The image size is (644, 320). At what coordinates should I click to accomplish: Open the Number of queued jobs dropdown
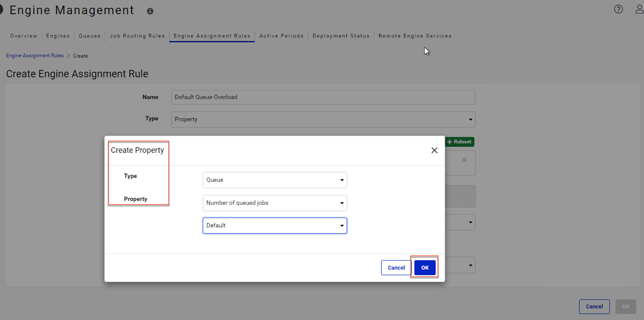click(x=275, y=203)
